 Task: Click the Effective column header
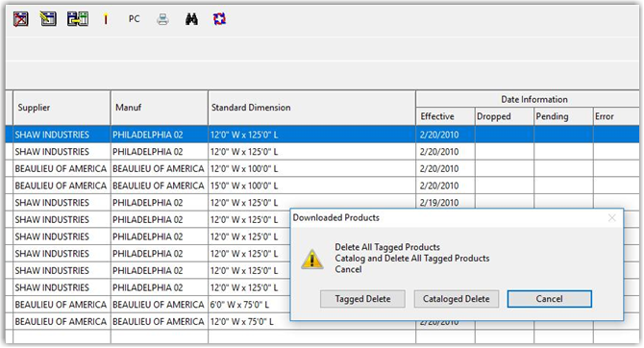pos(445,116)
